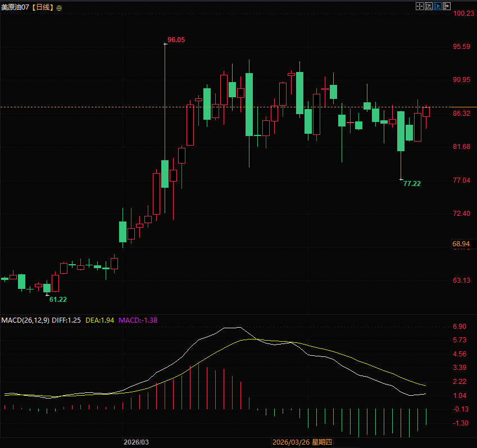
Task: Click the DEA:1.94 readout
Action: [x=100, y=320]
